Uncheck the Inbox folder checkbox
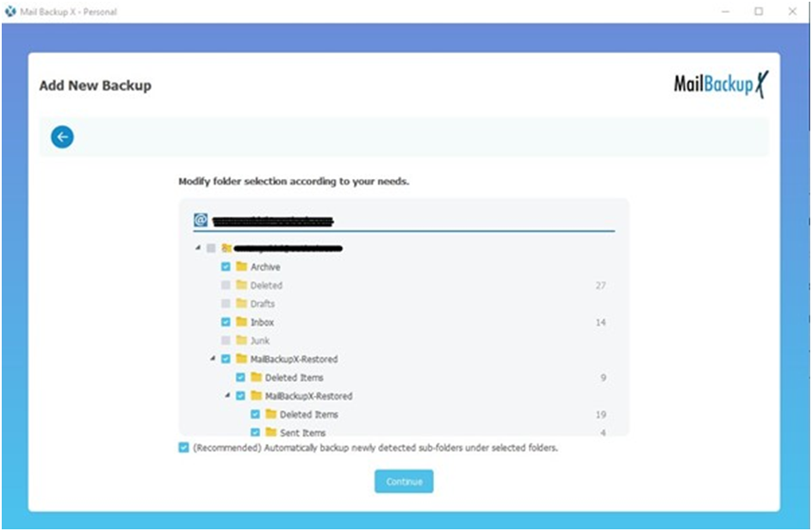The height and width of the screenshot is (531, 812). click(226, 322)
